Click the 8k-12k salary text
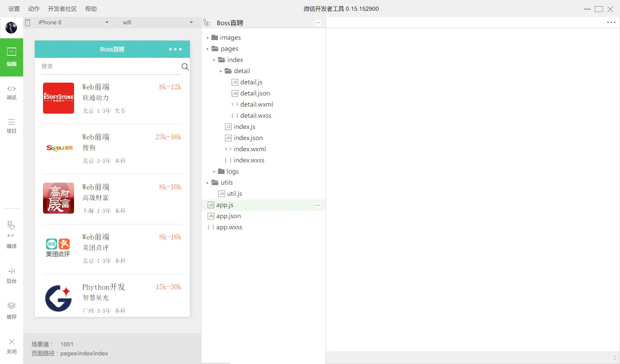Screen dimensions: 620x364 [170, 87]
